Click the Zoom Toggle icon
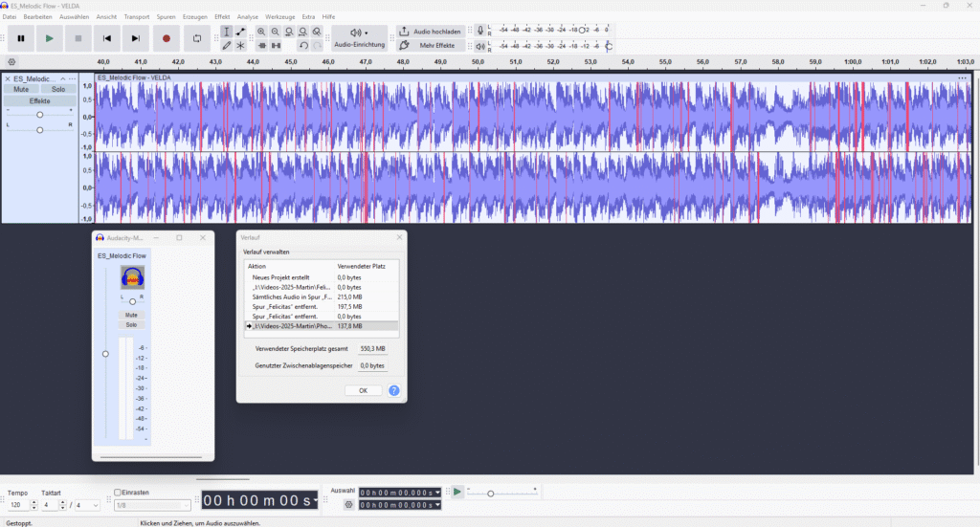The height and width of the screenshot is (527, 980). 317,32
